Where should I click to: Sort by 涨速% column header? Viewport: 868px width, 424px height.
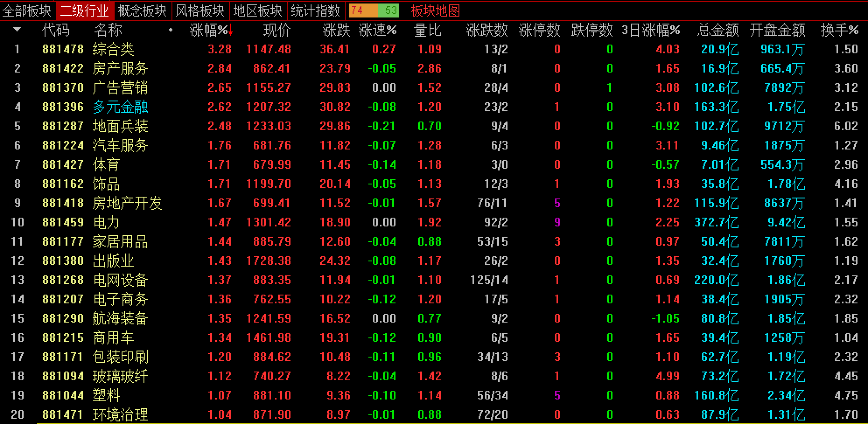coord(378,30)
